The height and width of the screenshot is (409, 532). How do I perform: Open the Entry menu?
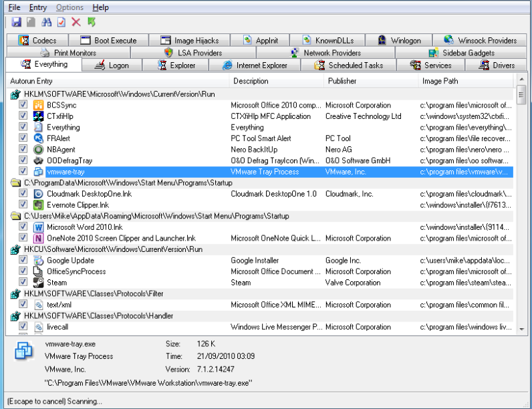coord(38,7)
